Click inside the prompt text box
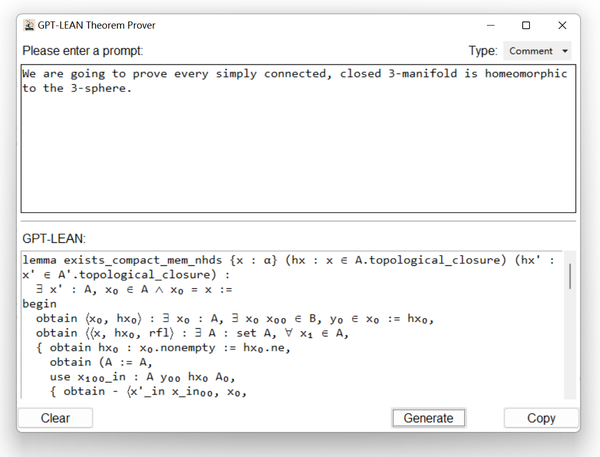 (x=298, y=150)
